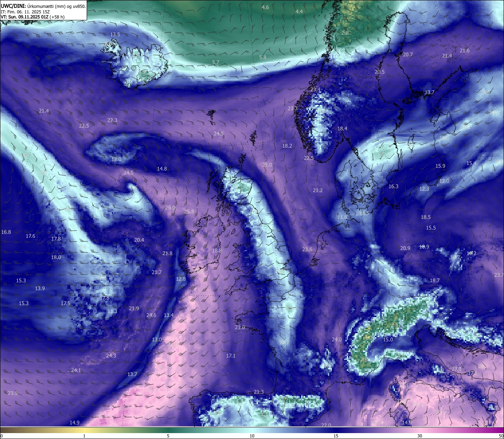Click the value 16.3 over southern Sweden

(x=393, y=187)
